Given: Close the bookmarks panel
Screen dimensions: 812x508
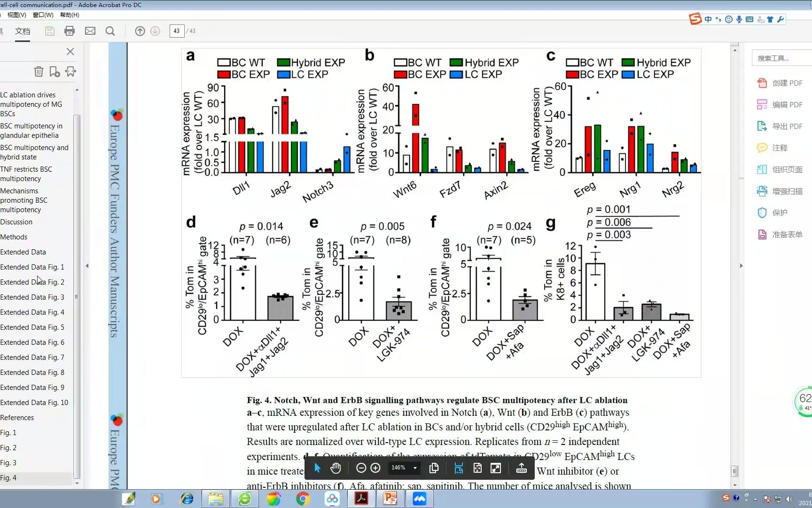Looking at the screenshot, I should pyautogui.click(x=70, y=51).
